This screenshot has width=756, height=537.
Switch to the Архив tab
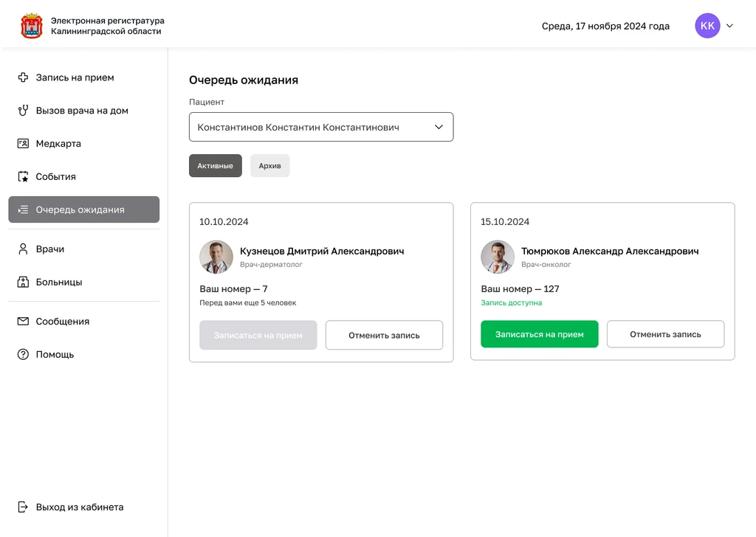coord(269,166)
